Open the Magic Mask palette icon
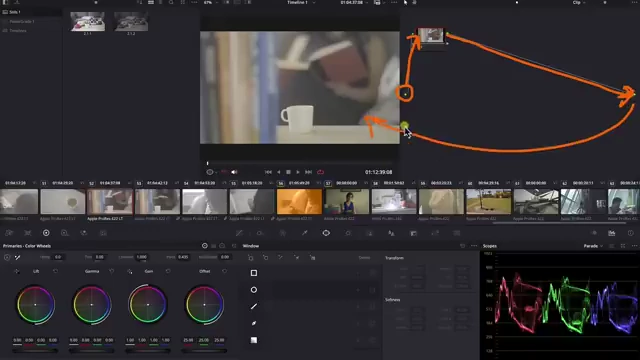The height and width of the screenshot is (360, 640). [x=369, y=233]
